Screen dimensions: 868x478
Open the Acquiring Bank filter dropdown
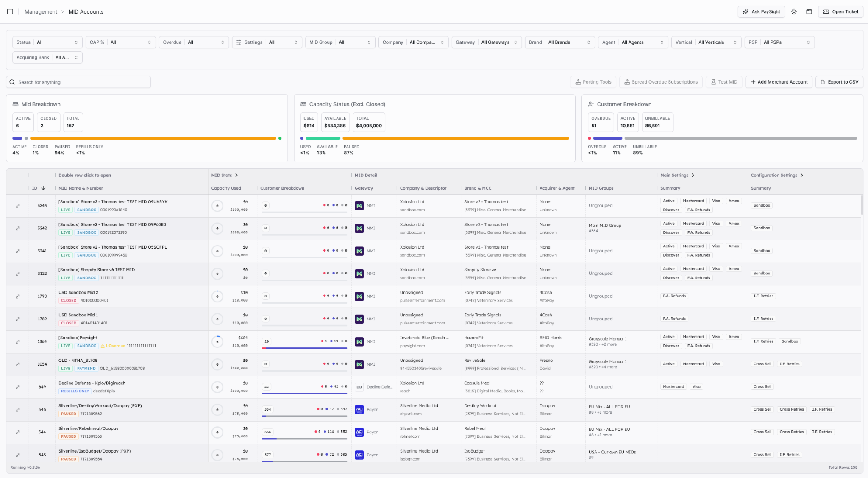tap(47, 57)
